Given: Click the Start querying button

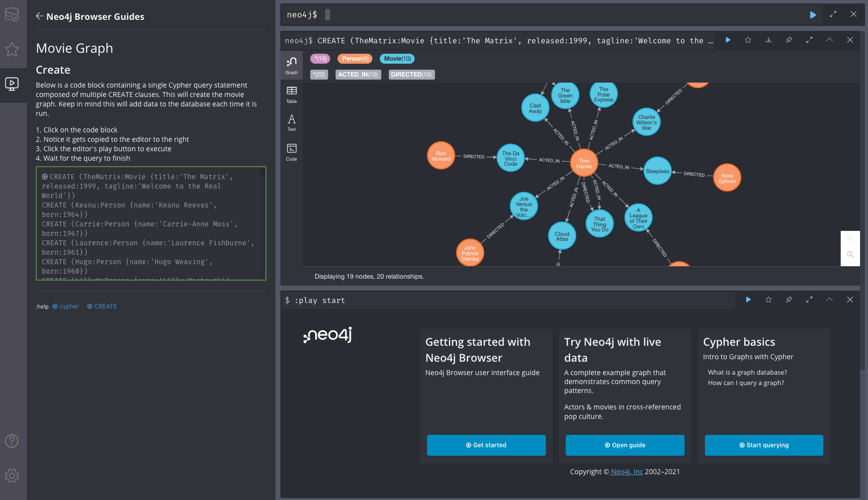Looking at the screenshot, I should [764, 445].
